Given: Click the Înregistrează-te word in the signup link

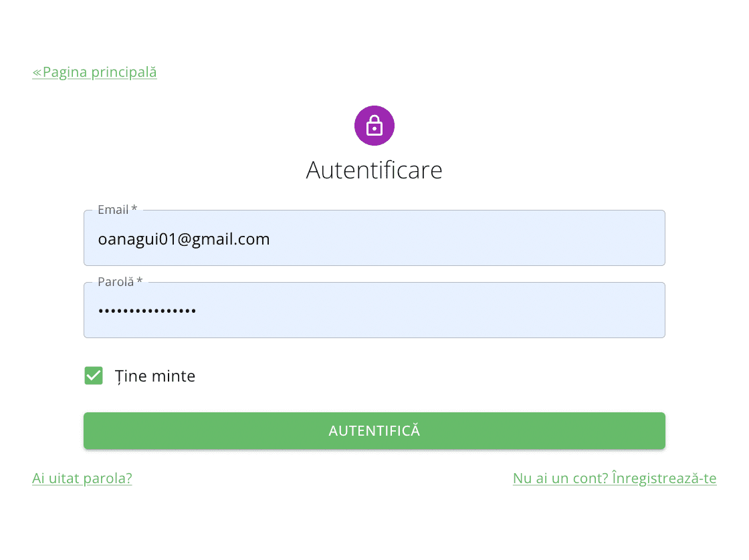Looking at the screenshot, I should (x=664, y=478).
